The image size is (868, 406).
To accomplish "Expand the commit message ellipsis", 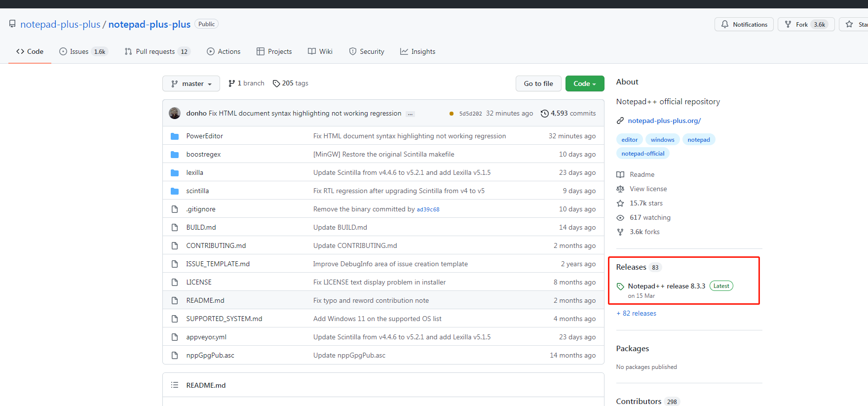I will 410,114.
